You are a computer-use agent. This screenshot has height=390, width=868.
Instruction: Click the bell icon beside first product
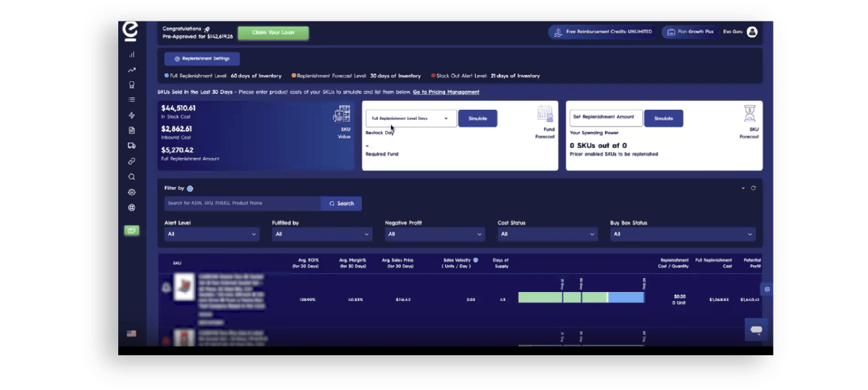(x=166, y=287)
